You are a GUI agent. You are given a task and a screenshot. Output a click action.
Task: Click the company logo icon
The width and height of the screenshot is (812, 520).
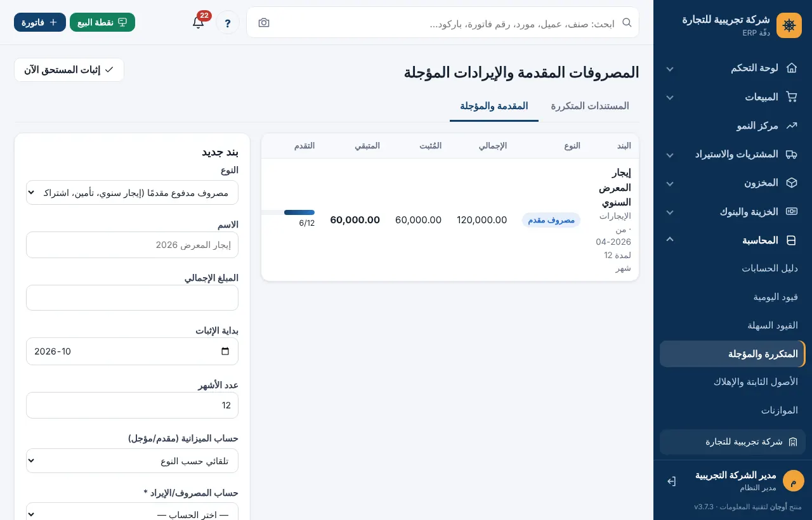coord(789,25)
